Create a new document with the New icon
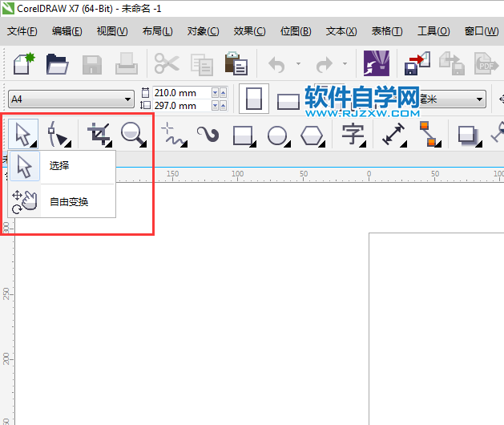This screenshot has width=504, height=425. [x=24, y=63]
